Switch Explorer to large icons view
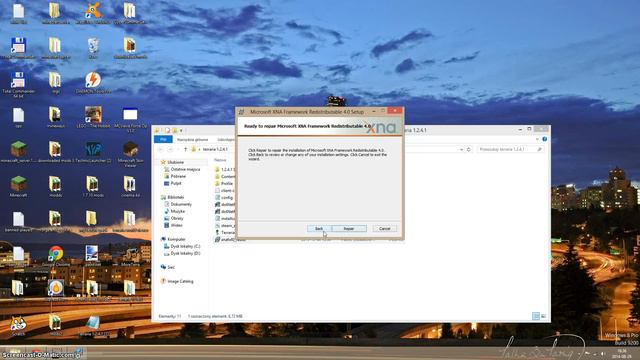Screen dimensions: 640x360 [543, 316]
